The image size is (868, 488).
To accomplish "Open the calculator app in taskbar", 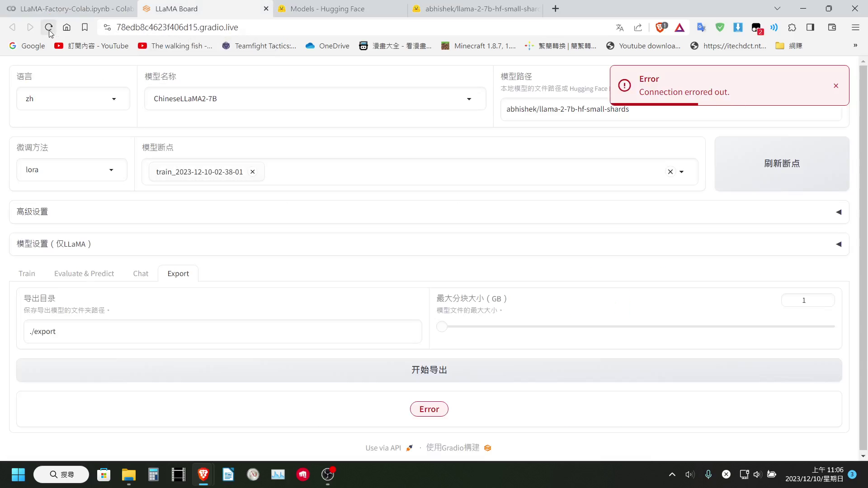I will tap(154, 474).
